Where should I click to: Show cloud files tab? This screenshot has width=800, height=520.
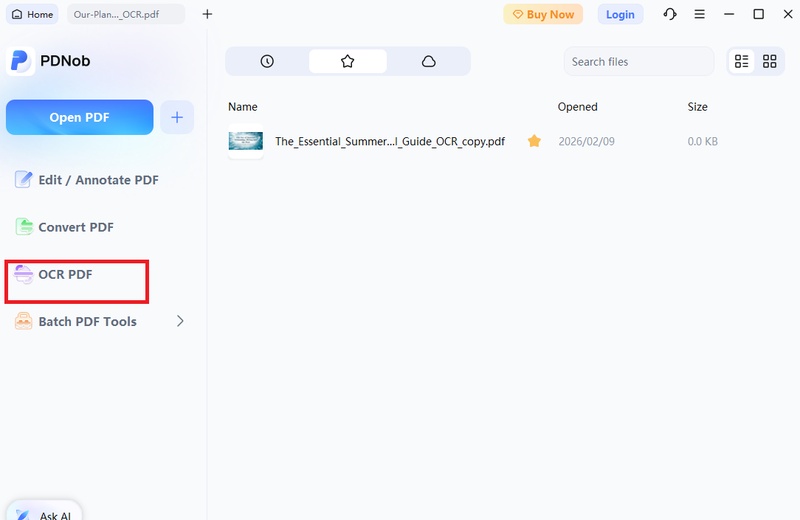[429, 61]
